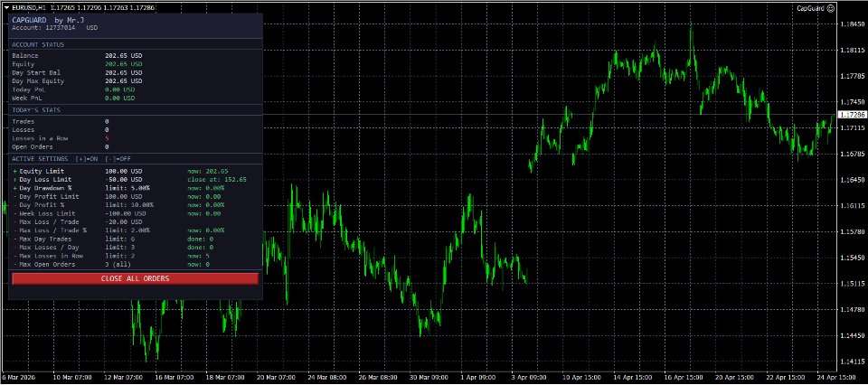Click the Day Max Equity value
This screenshot has height=385, width=868.
coord(124,80)
